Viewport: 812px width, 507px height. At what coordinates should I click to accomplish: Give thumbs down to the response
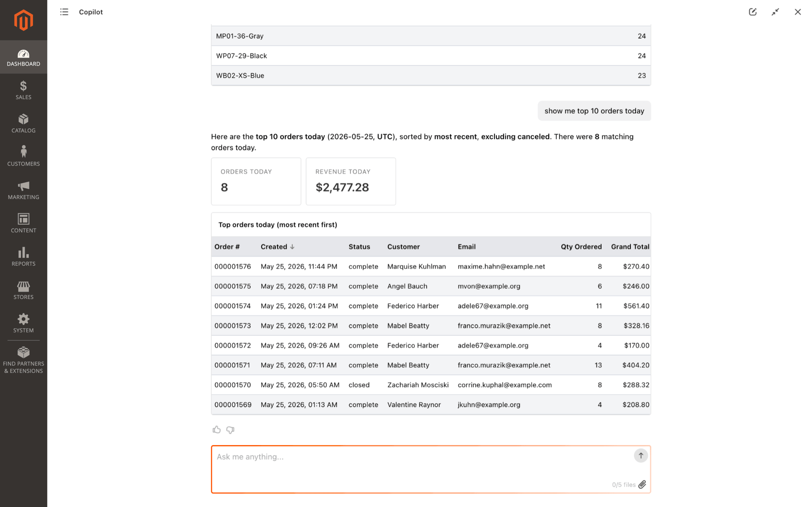click(230, 430)
